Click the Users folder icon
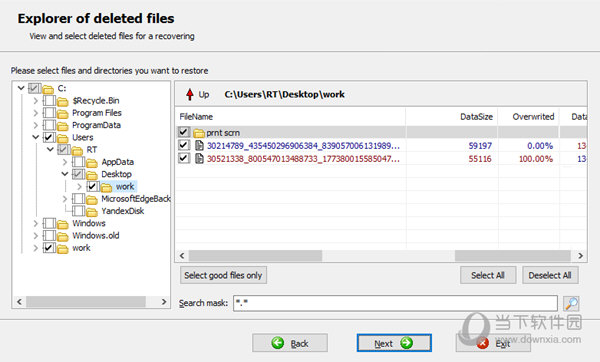The width and height of the screenshot is (600, 362). click(x=63, y=138)
